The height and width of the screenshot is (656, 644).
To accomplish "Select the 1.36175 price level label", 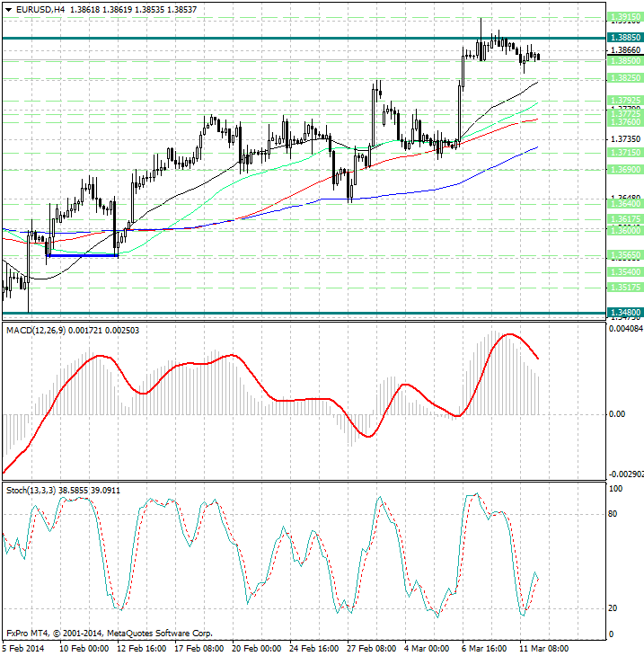I will pyautogui.click(x=625, y=219).
